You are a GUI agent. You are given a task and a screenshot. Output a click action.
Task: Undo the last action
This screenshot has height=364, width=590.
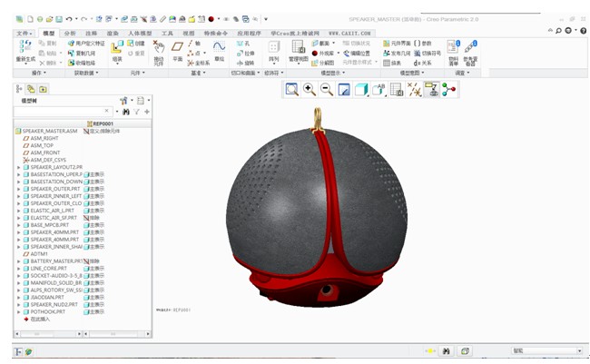pyautogui.click(x=69, y=19)
